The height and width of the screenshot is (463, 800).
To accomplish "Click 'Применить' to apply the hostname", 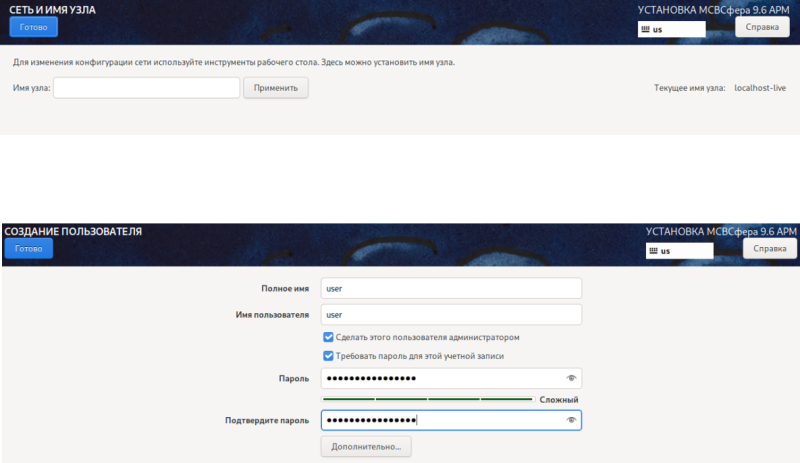I will pyautogui.click(x=276, y=88).
